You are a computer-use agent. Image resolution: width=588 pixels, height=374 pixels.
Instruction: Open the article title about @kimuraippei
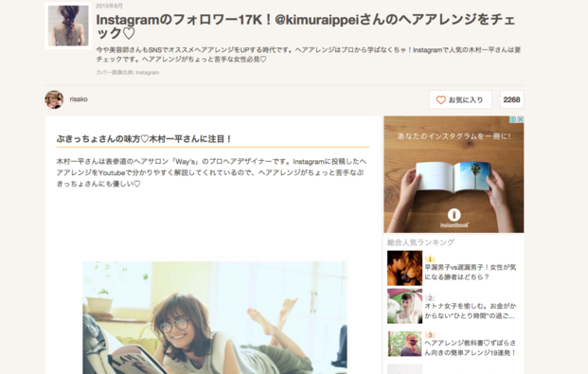(x=305, y=27)
